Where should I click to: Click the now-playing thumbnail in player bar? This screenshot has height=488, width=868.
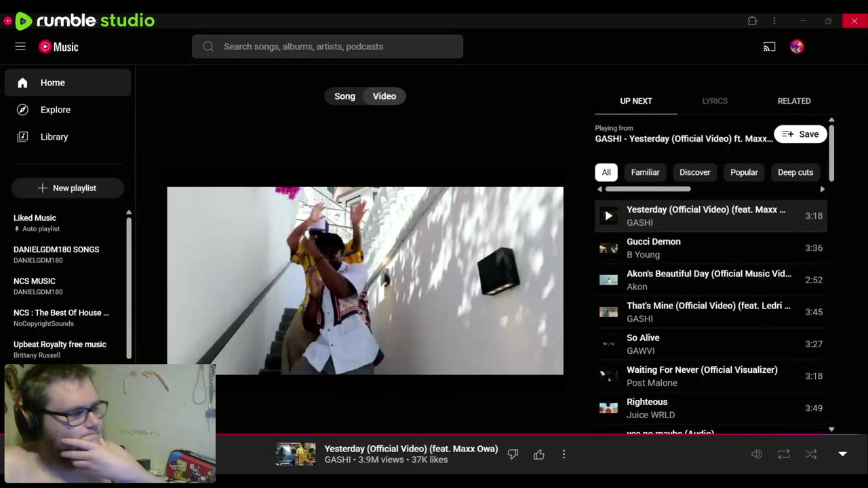tap(296, 454)
